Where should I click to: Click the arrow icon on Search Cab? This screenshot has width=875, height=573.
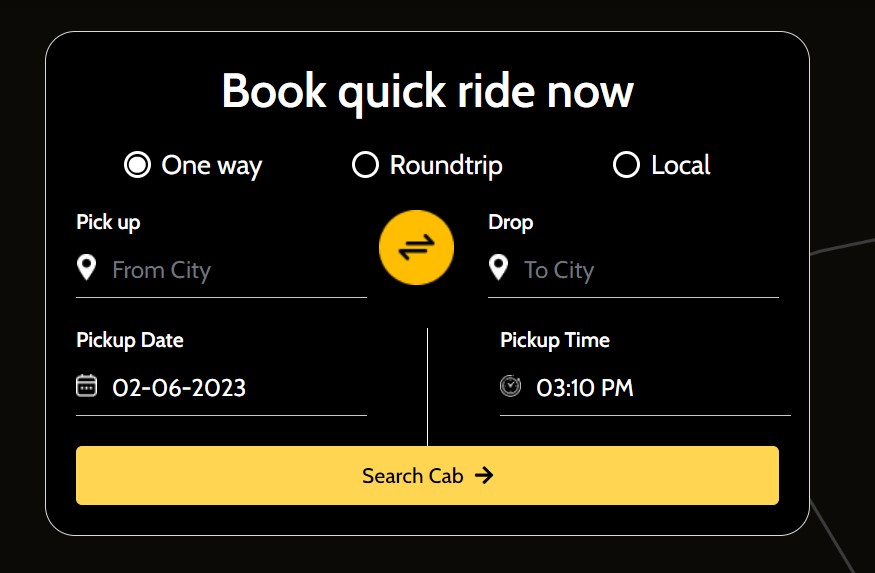click(484, 475)
